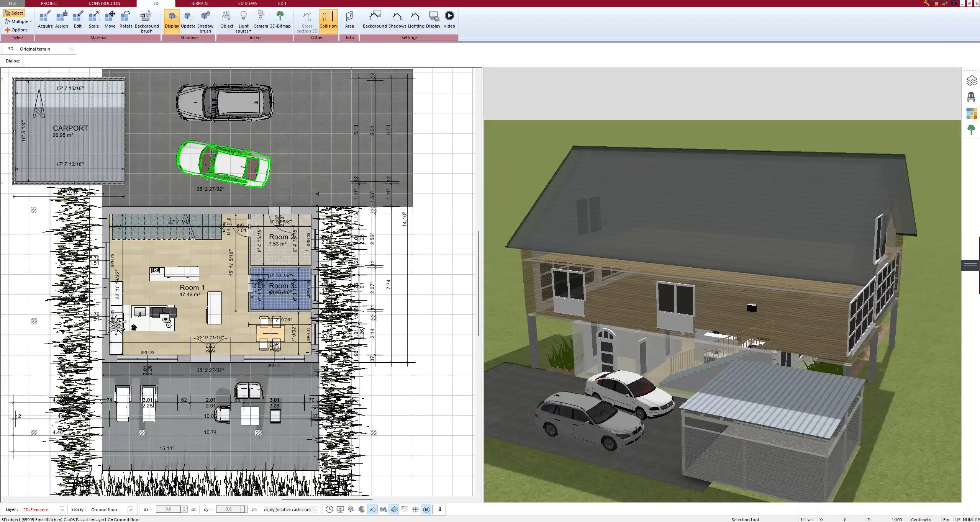Toggle the highlighted floor-plane icon in bottom toolbar

coord(394,509)
